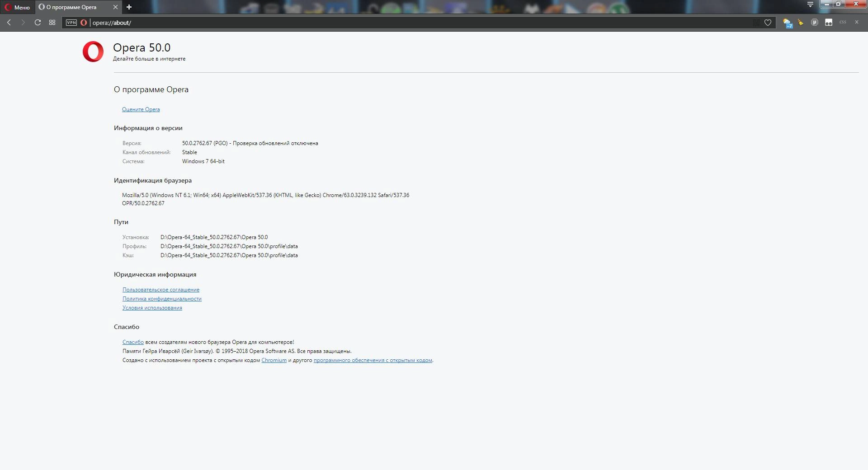Click the «Установка» install path value

tap(214, 237)
